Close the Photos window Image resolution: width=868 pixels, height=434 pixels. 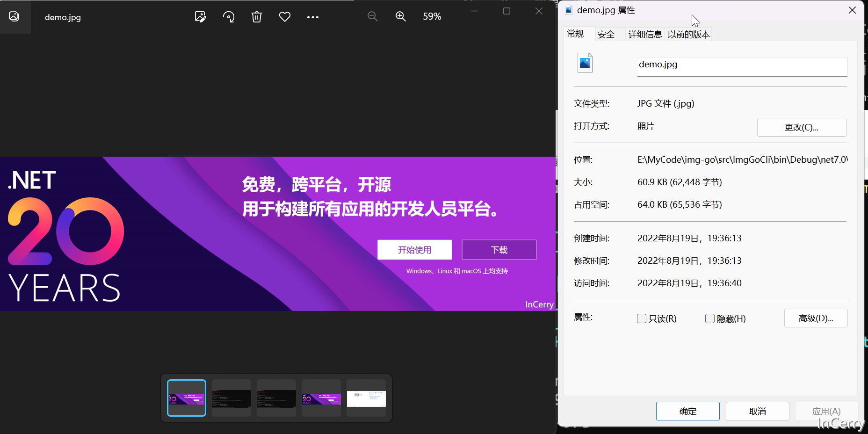pos(539,11)
